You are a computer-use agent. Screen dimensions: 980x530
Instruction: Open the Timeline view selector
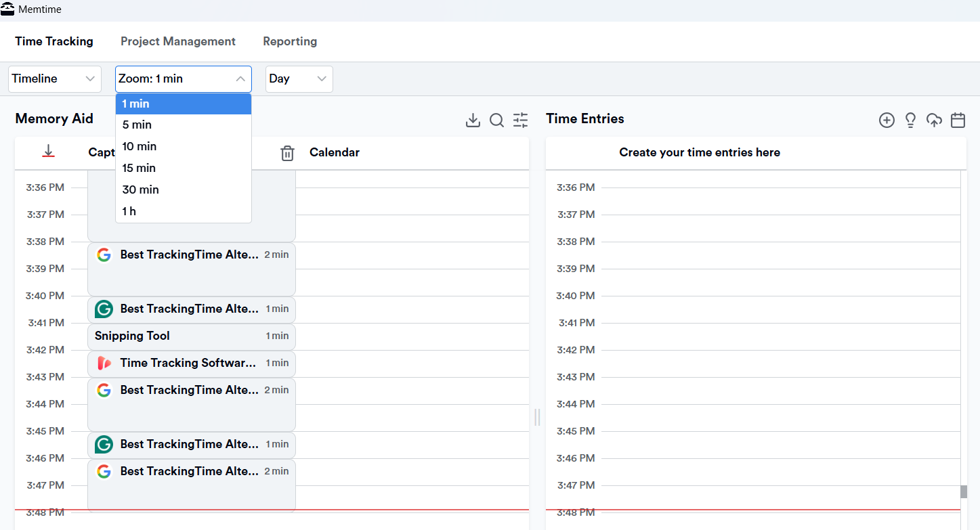click(54, 79)
